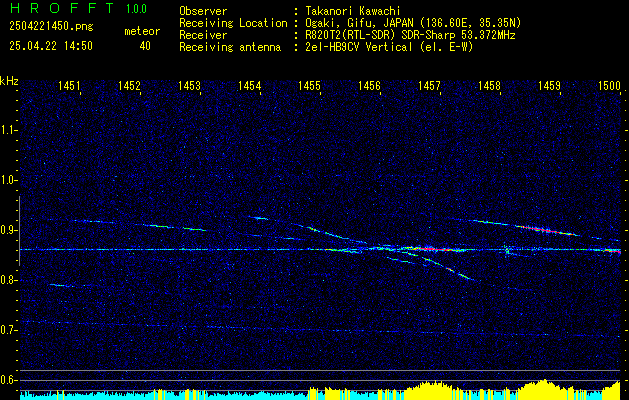The image size is (629, 400).
Task: Click time marker 1454
Action: click(249, 85)
